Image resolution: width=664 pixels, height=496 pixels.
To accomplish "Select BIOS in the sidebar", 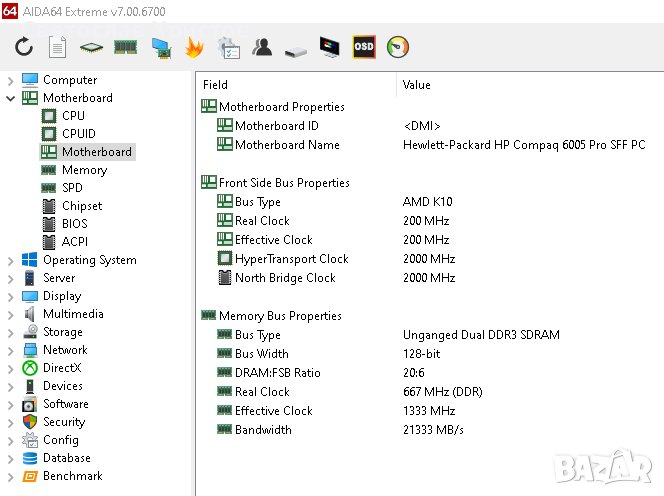I will coord(74,224).
